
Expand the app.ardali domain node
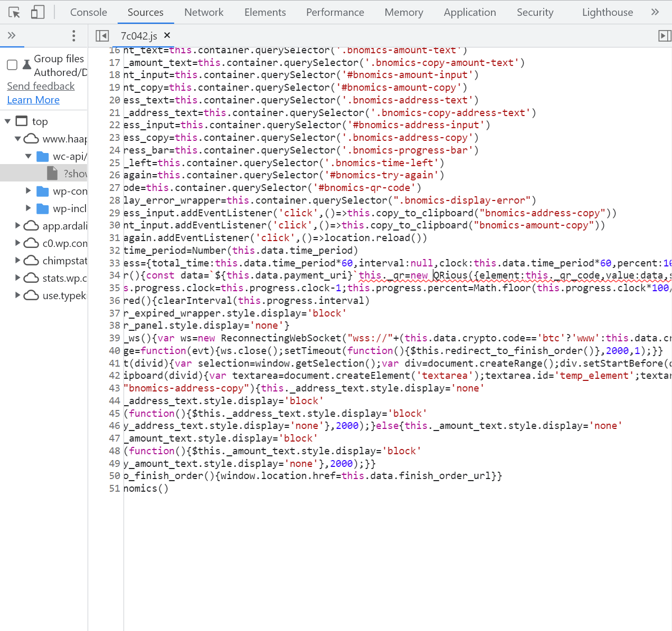coord(18,226)
